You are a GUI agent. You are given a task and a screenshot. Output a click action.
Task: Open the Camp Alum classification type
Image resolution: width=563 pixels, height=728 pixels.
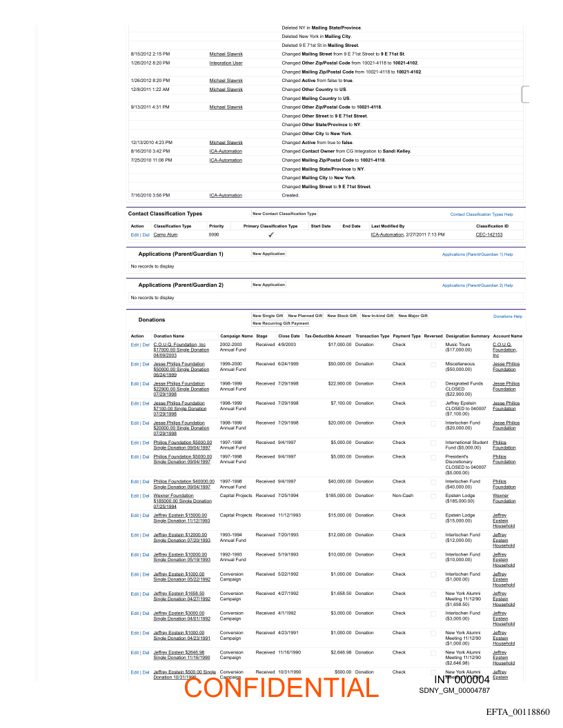165,235
